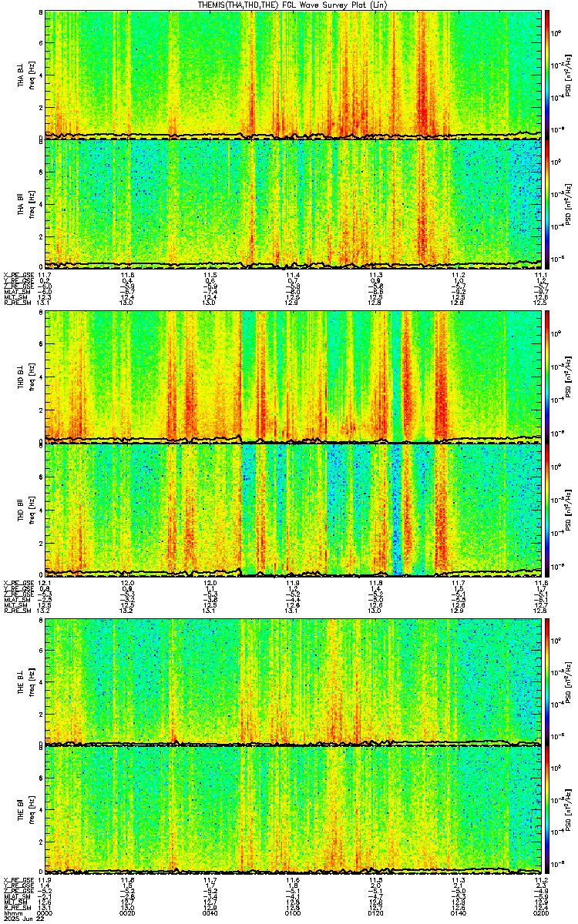Click the 'THA BL freq [Hz]' axis label

26,75
